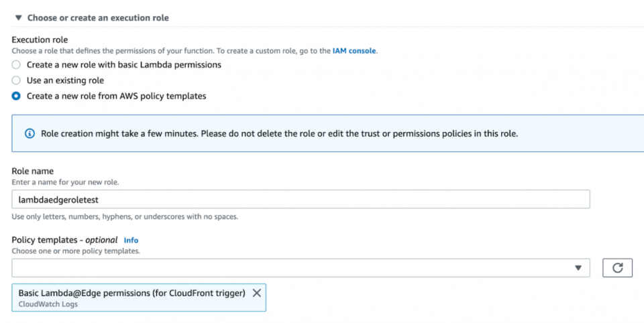Remove the Basic Lambda@Edge permissions template
Screen dimensions: 644x323
coord(256,293)
